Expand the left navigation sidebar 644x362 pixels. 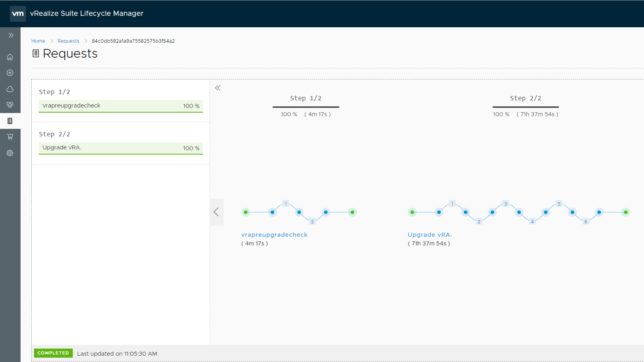click(x=11, y=35)
